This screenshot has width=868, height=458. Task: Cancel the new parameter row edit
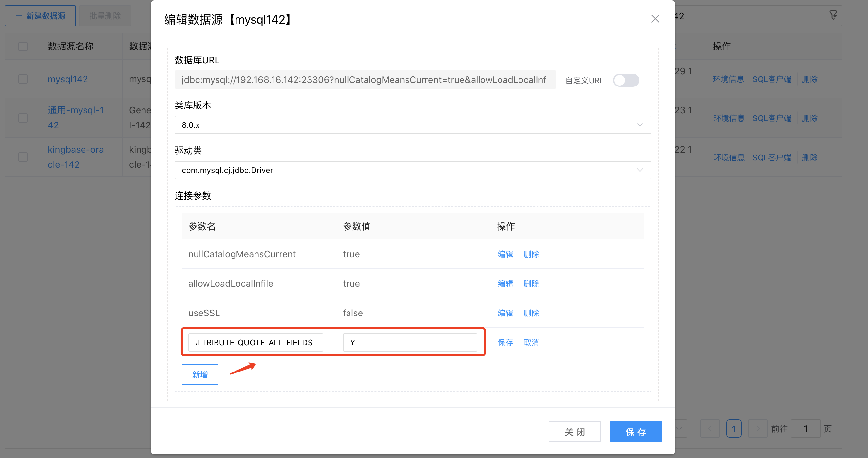coord(531,342)
